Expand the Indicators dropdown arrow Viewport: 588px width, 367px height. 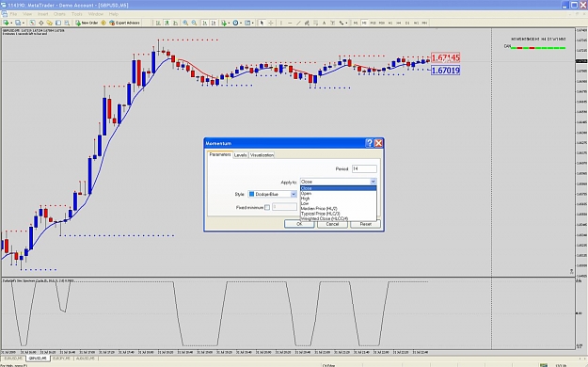point(229,23)
